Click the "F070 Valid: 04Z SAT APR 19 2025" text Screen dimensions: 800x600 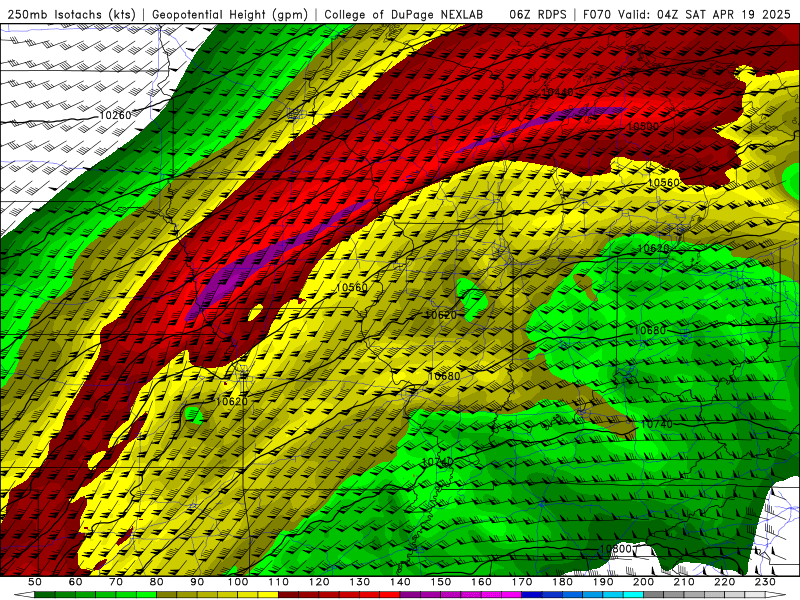[686, 14]
